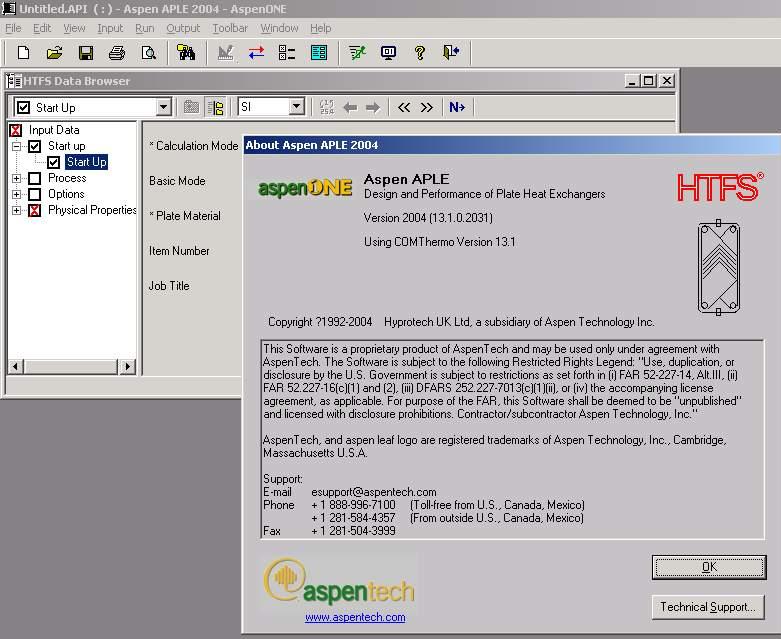Screen dimensions: 781x639
Task: Expand the Options tree node
Action: coord(16,194)
